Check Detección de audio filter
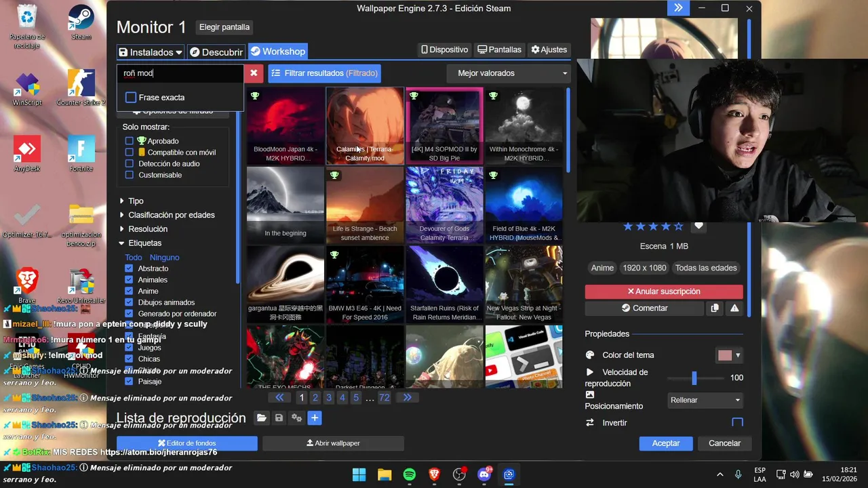Screen dimensions: 868x488 click(130, 164)
